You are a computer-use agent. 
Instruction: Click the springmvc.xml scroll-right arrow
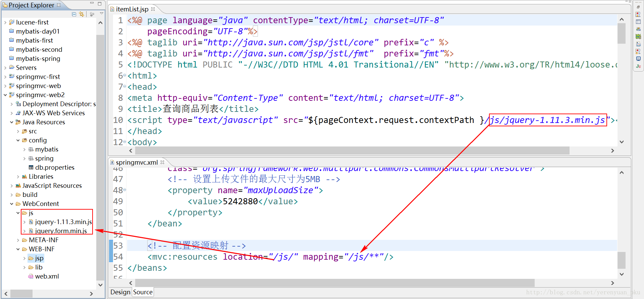coord(612,283)
